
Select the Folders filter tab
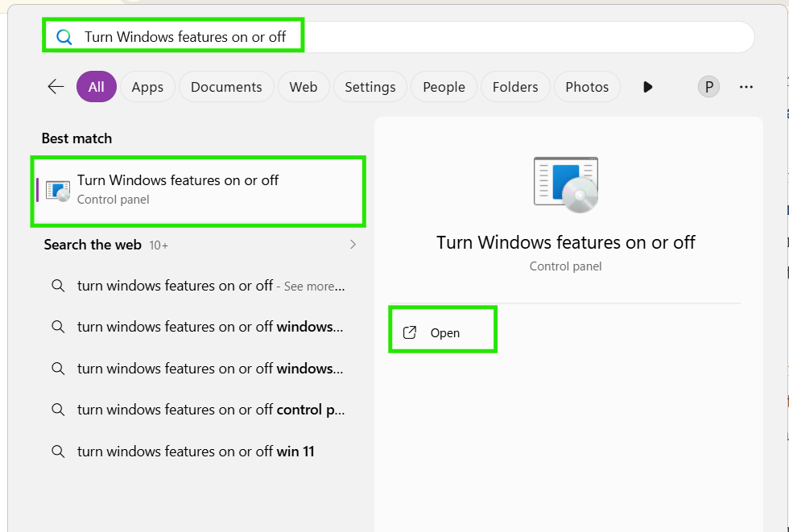click(x=515, y=87)
